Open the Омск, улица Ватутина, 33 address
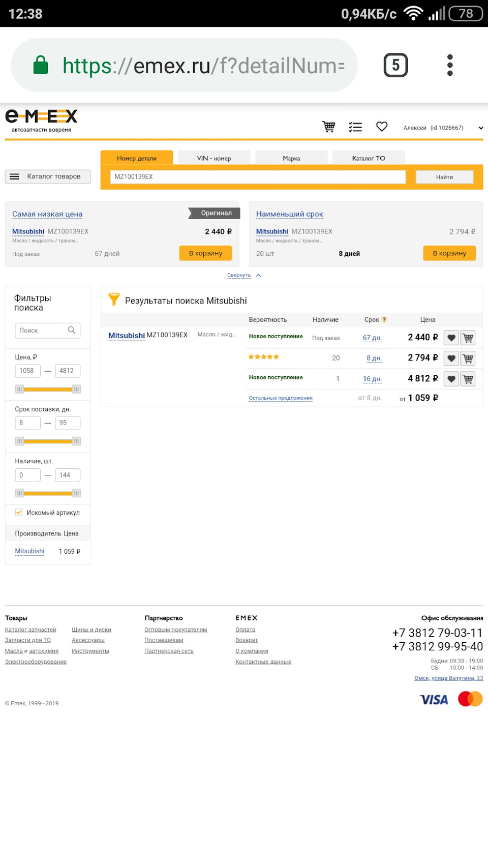488x868 pixels. 449,678
